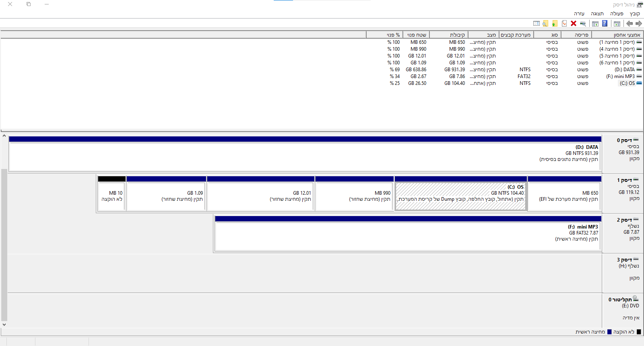Click the rescan disks magnifier drive icon
644x346 pixels.
[x=583, y=23]
